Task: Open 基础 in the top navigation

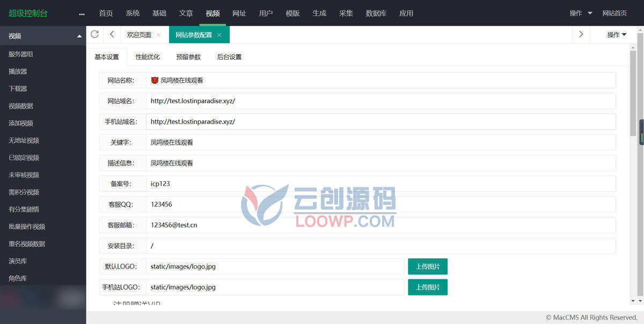Action: coord(159,13)
